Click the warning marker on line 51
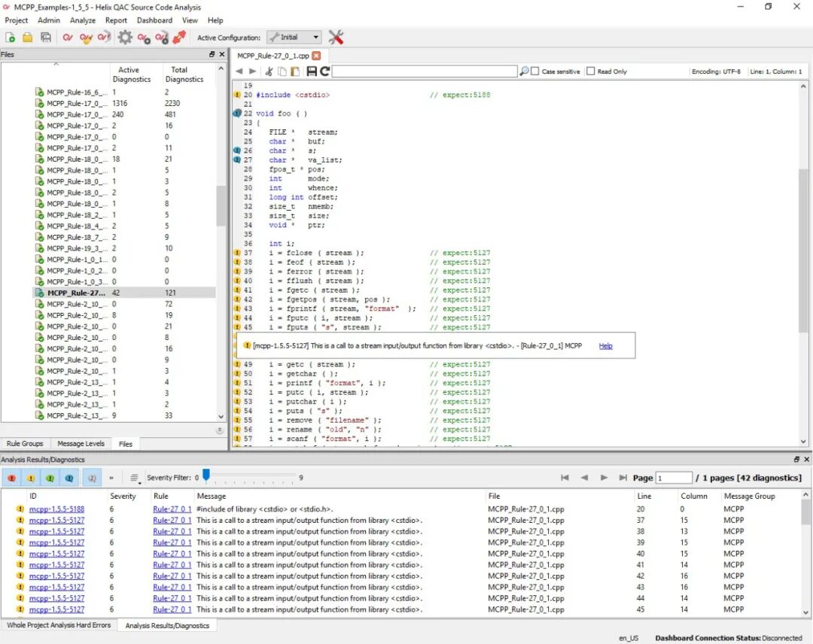 coord(237,383)
